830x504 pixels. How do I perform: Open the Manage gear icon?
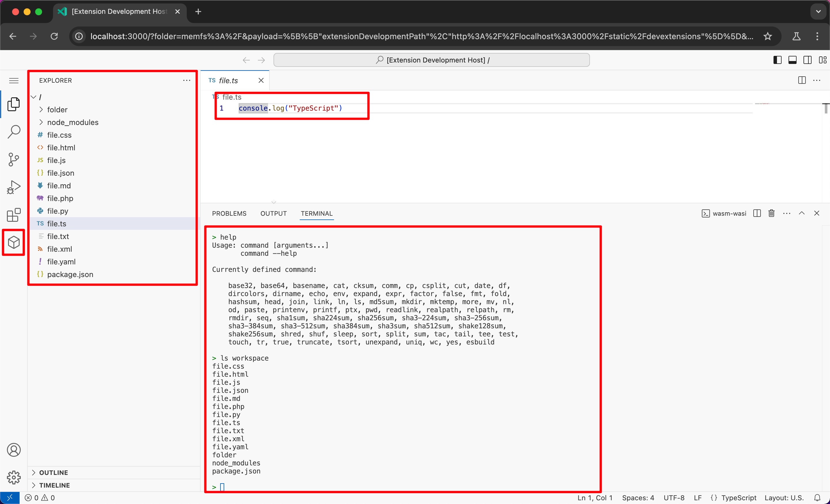point(14,478)
